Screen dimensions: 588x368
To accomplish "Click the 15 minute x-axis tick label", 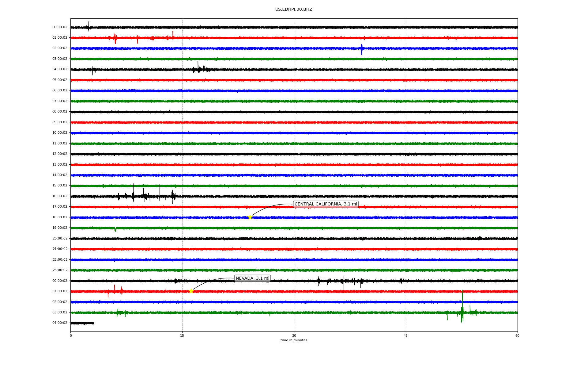I will (x=182, y=335).
